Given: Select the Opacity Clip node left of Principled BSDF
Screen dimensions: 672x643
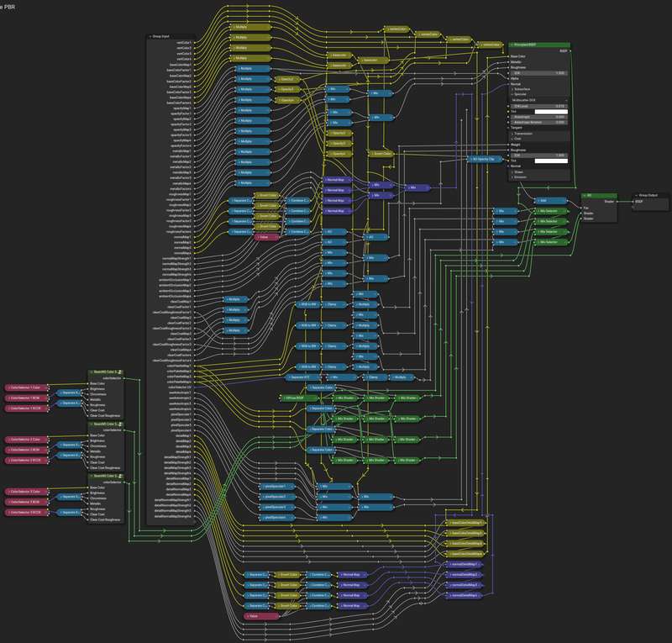Looking at the screenshot, I should tap(484, 159).
